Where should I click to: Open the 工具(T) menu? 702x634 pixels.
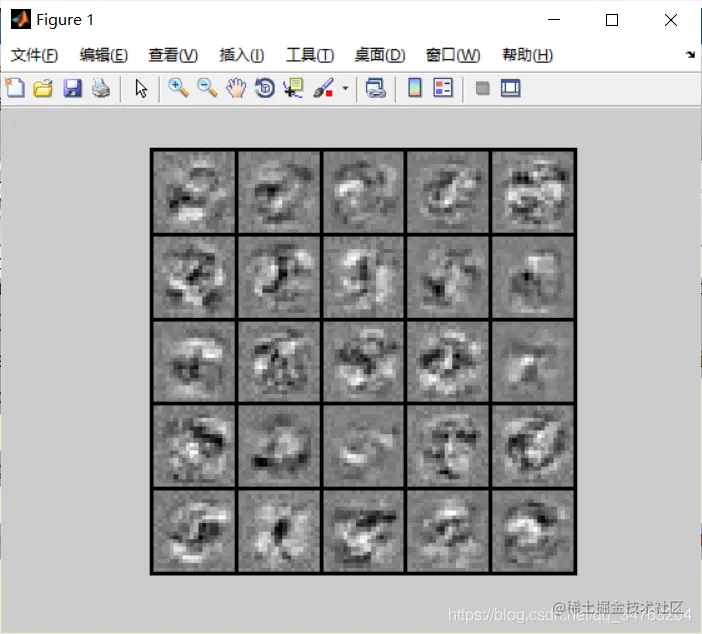310,55
